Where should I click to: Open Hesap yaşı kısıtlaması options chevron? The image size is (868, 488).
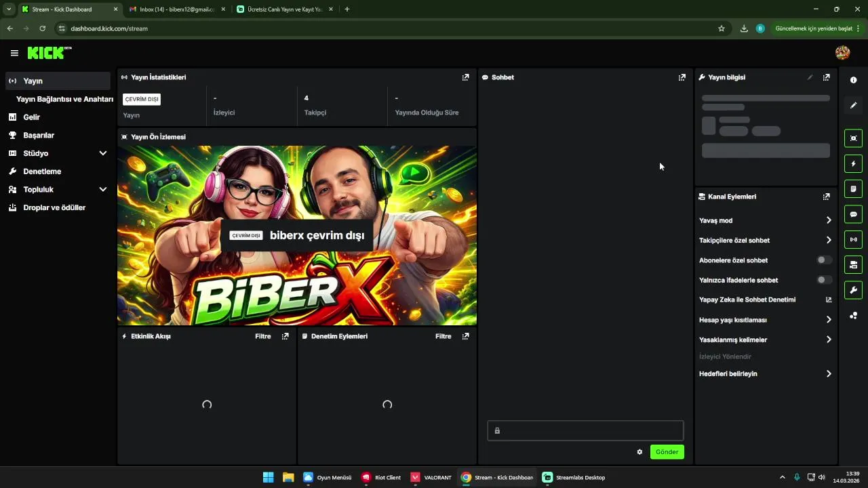829,320
